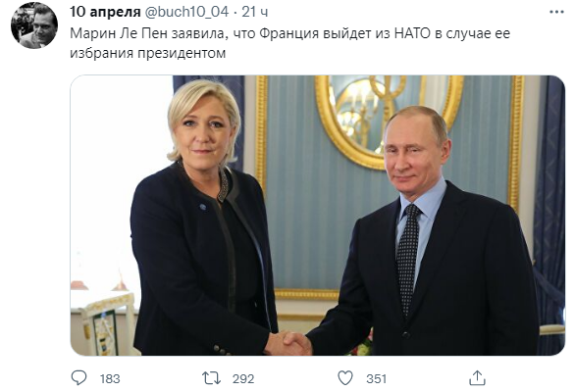
Task: Click the reply speech bubble icon
Action: [x=78, y=377]
